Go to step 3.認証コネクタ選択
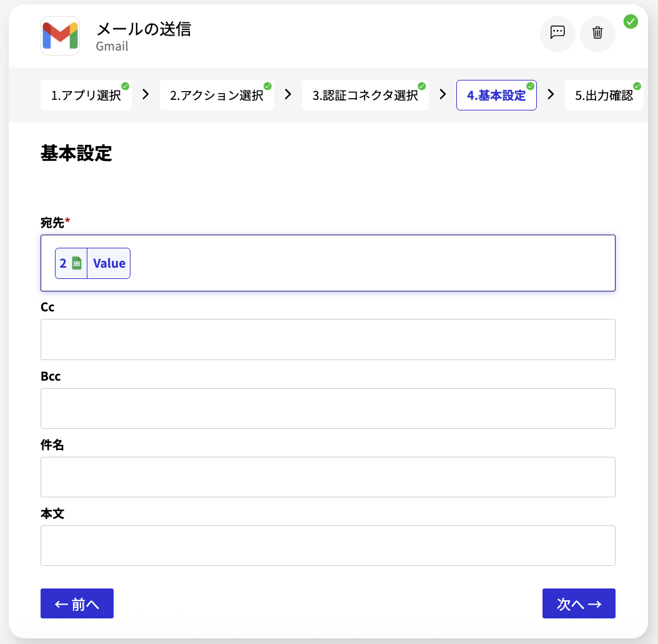Screen dimensions: 658x644 point(365,95)
